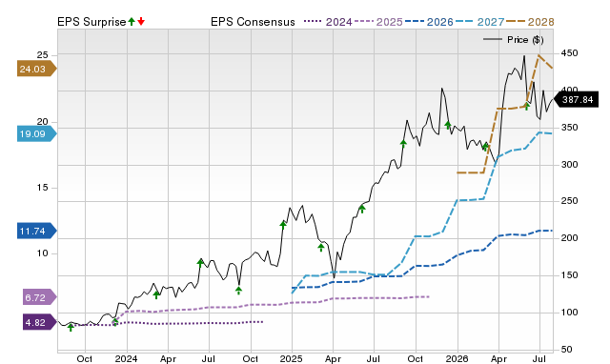
Task: Click the 2024 label on the time axis
Action: [x=126, y=358]
